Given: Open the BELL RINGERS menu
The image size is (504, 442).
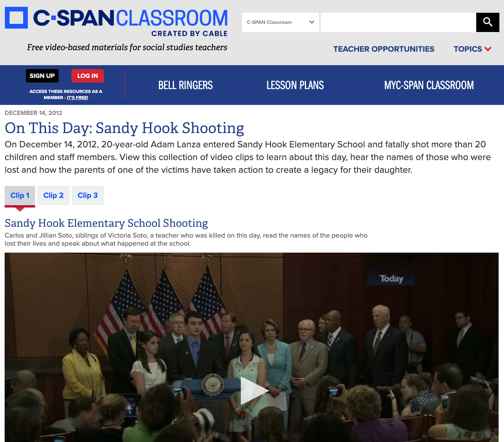Looking at the screenshot, I should [x=186, y=85].
